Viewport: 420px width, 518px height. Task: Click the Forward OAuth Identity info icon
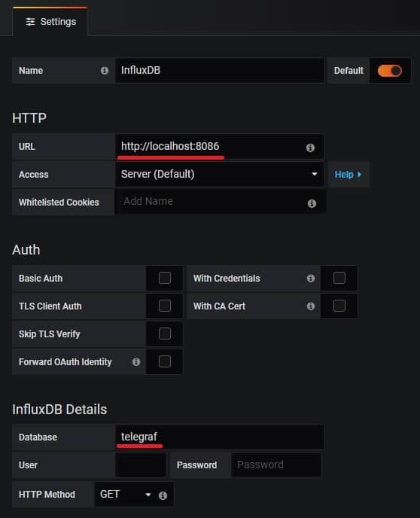click(x=136, y=361)
